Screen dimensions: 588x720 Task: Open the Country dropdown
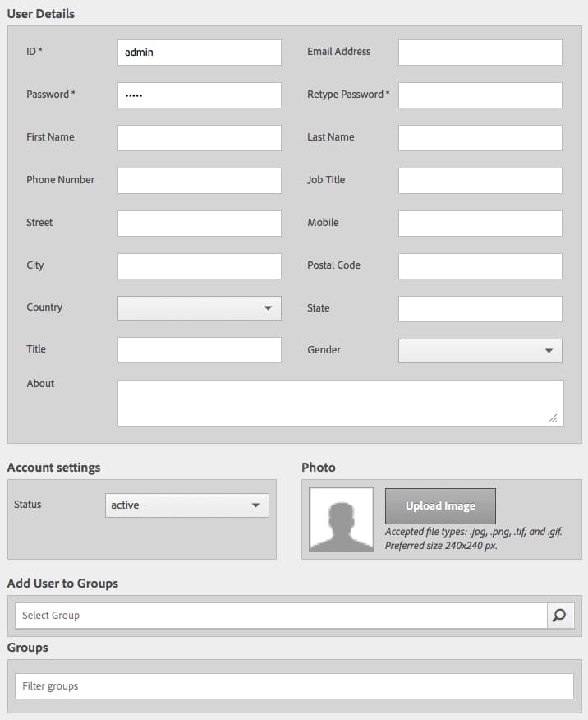(199, 308)
